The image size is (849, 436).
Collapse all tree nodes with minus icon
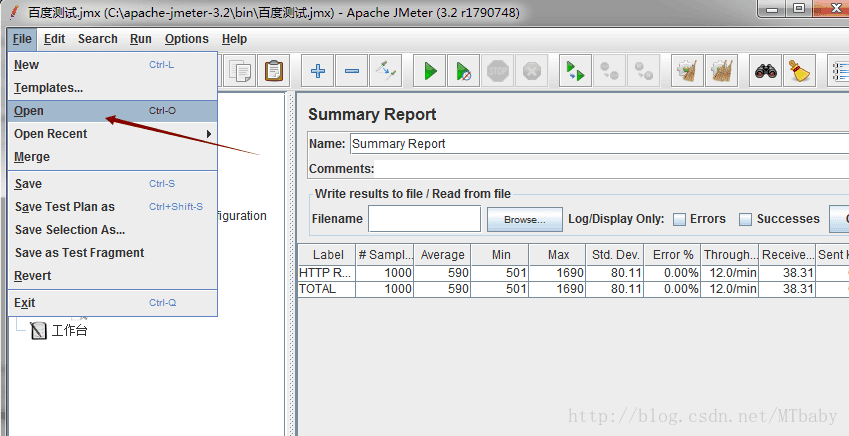coord(352,71)
